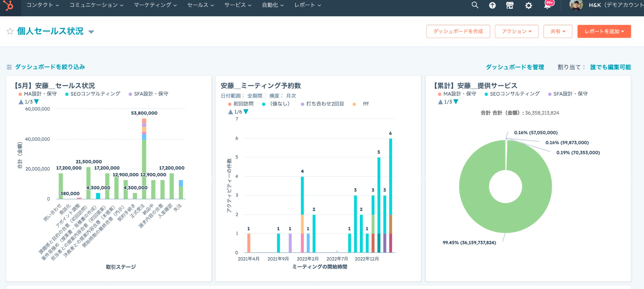This screenshot has height=289, width=644.
Task: Click the 21,500,000 green bar
Action: (89, 183)
